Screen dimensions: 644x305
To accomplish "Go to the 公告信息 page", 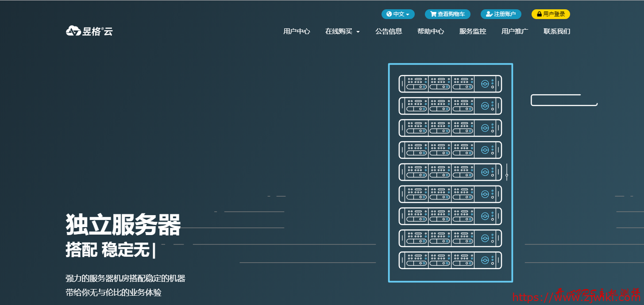I will 389,31.
